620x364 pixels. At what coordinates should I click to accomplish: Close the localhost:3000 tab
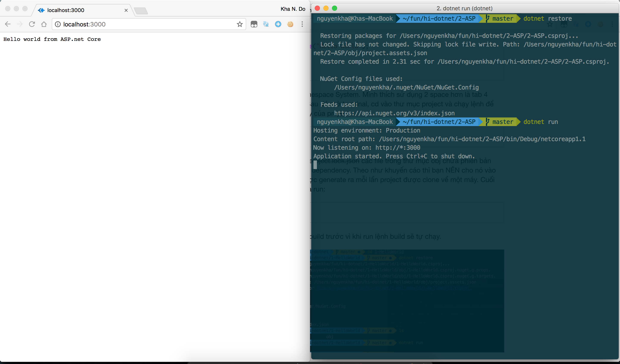pos(126,10)
